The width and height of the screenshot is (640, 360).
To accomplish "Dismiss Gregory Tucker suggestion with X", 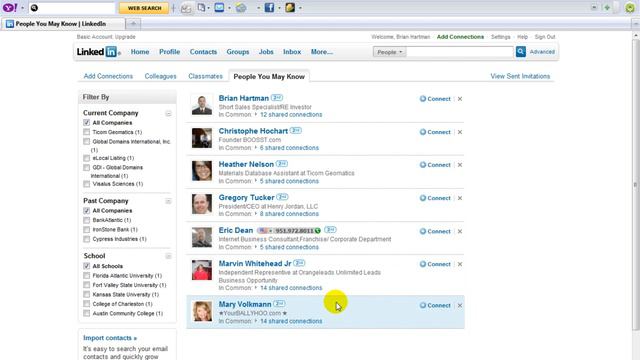I will (x=460, y=198).
